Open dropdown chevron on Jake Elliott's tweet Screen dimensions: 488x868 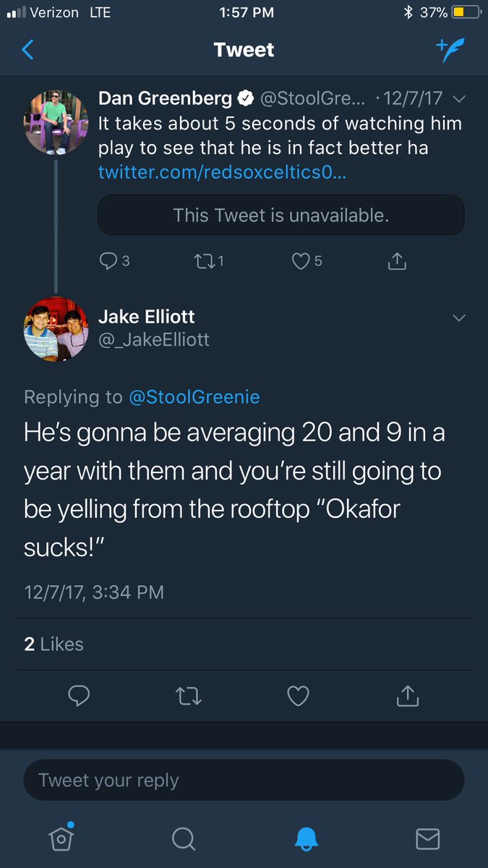click(x=458, y=318)
